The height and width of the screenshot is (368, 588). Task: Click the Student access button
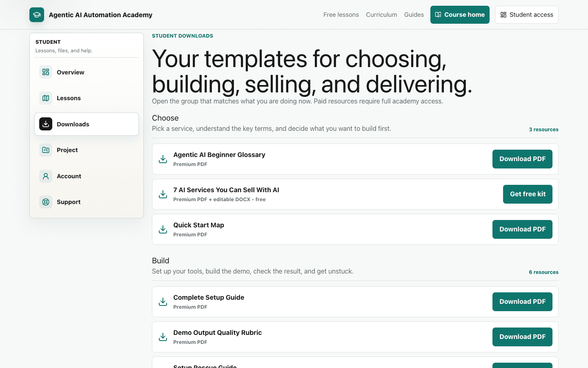527,15
